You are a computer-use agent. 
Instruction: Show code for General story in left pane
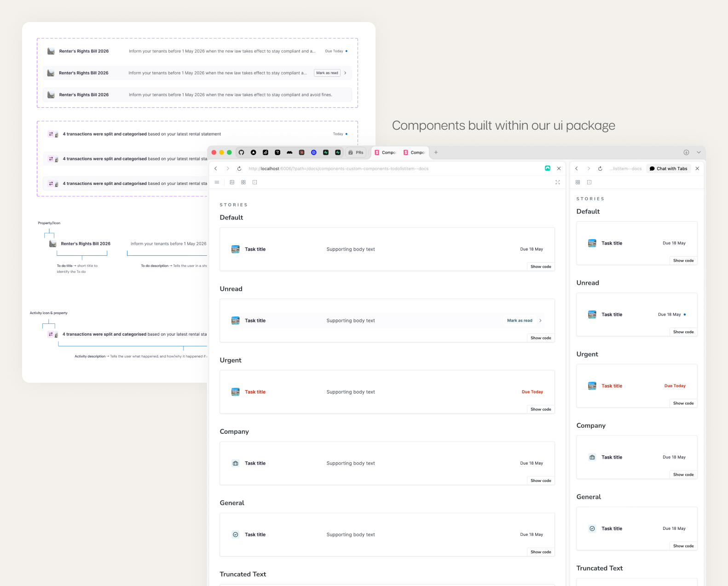(x=541, y=552)
